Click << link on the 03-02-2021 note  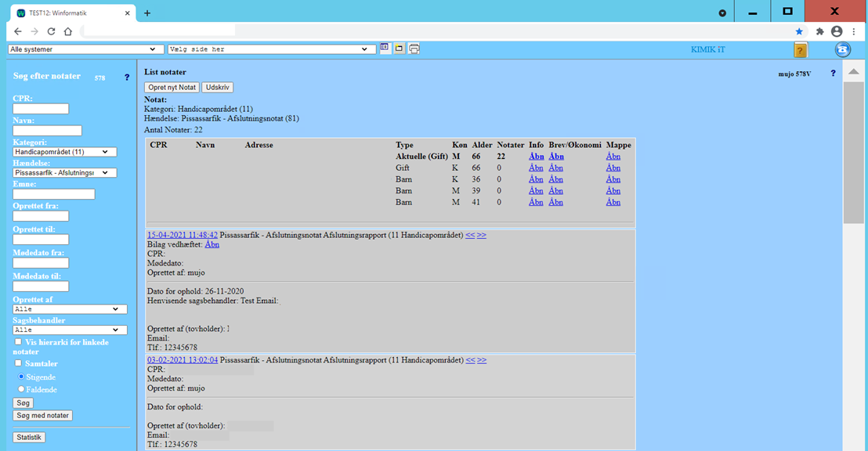[470, 360]
